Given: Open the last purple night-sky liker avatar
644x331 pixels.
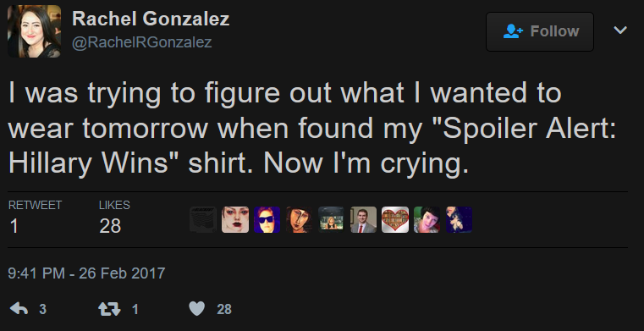Looking at the screenshot, I should point(460,220).
